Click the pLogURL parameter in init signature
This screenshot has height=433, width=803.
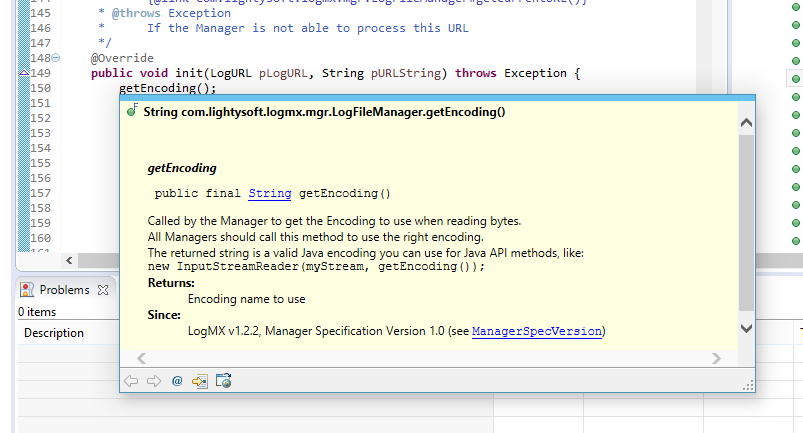click(x=283, y=73)
